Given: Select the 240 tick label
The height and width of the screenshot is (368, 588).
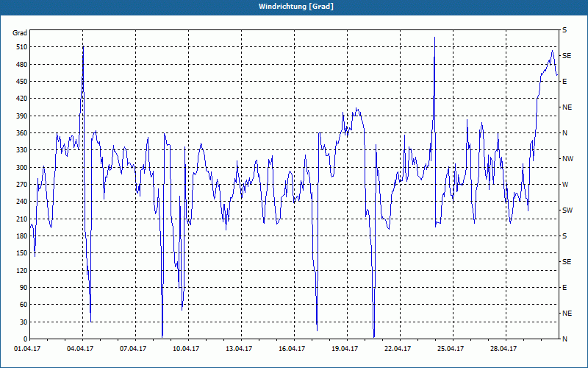Looking at the screenshot, I should pyautogui.click(x=22, y=202).
